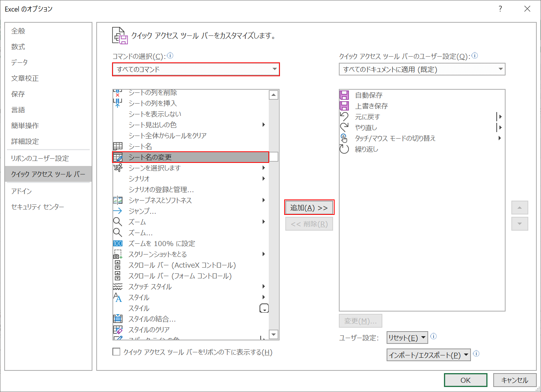Image resolution: width=541 pixels, height=392 pixels.
Task: Click the スタイルの結合 icon
Action: [x=118, y=319]
